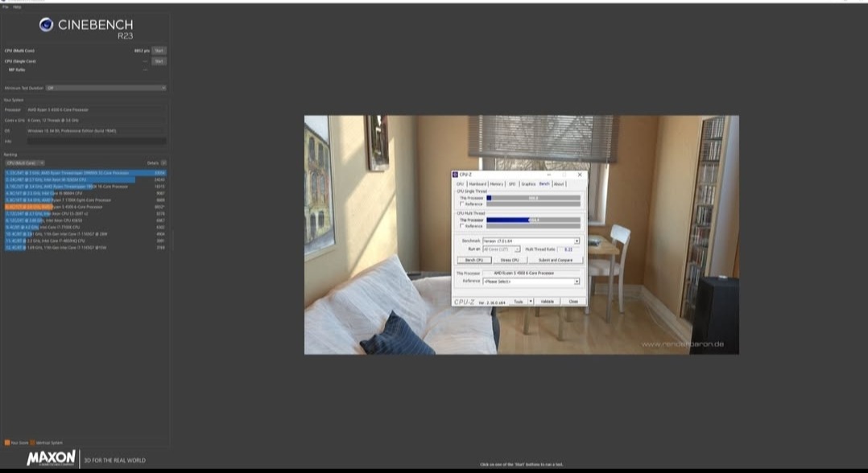The image size is (868, 473).
Task: Click the Identical System legend swatch
Action: click(x=32, y=442)
